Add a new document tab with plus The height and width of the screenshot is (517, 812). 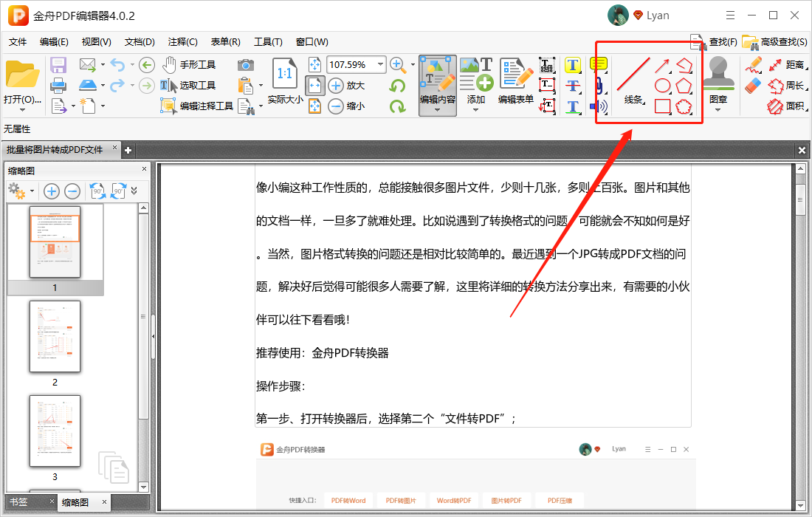(128, 150)
